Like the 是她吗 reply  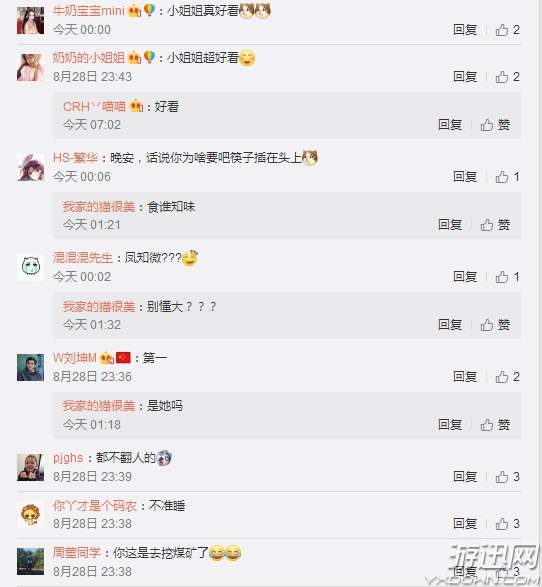point(495,425)
